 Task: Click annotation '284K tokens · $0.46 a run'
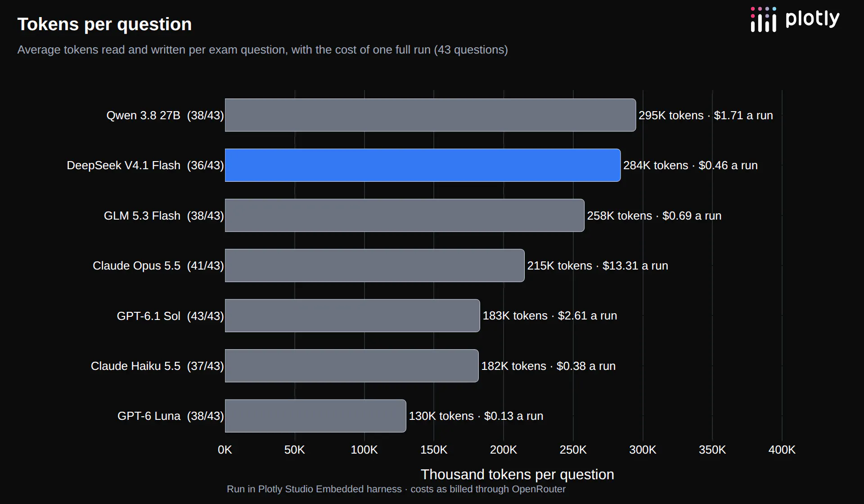(690, 165)
